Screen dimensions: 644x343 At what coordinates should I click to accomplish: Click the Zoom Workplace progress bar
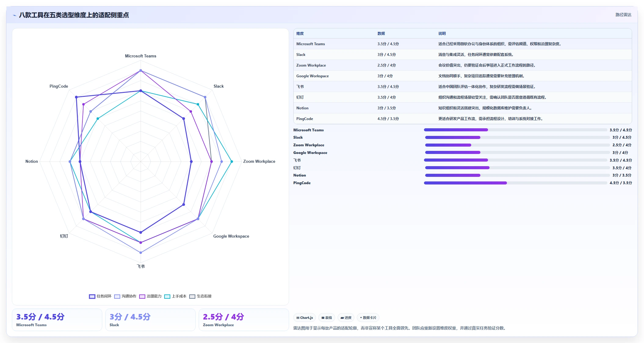(517, 145)
